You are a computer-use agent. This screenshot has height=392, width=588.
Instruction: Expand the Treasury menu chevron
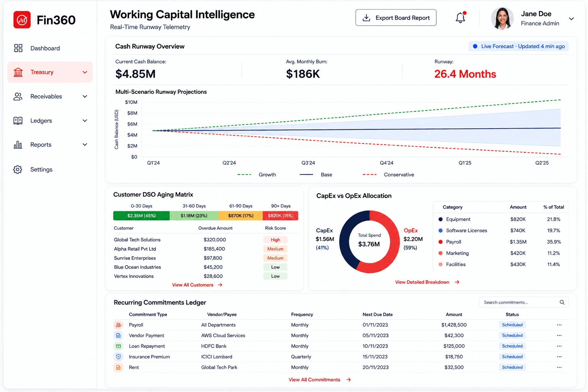pyautogui.click(x=85, y=72)
